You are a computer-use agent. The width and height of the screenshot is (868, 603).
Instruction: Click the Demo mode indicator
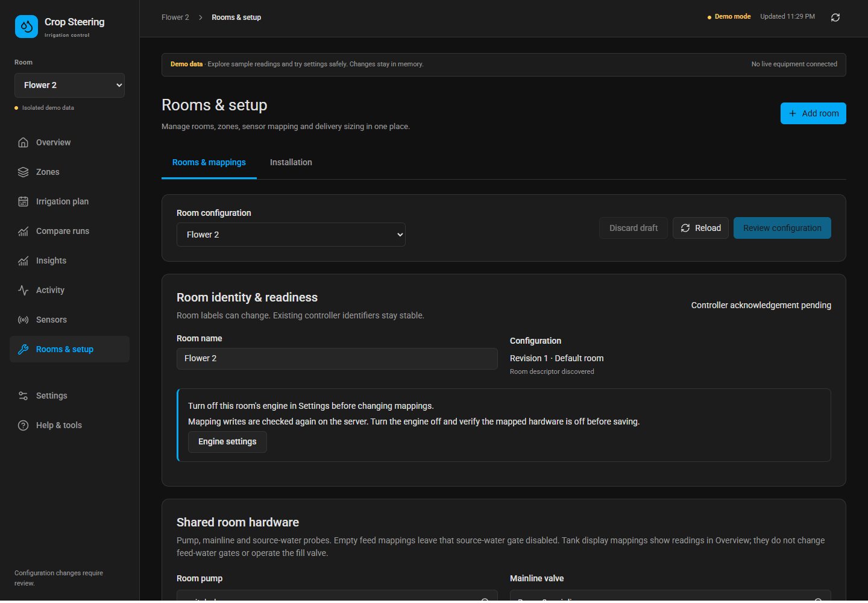(729, 17)
